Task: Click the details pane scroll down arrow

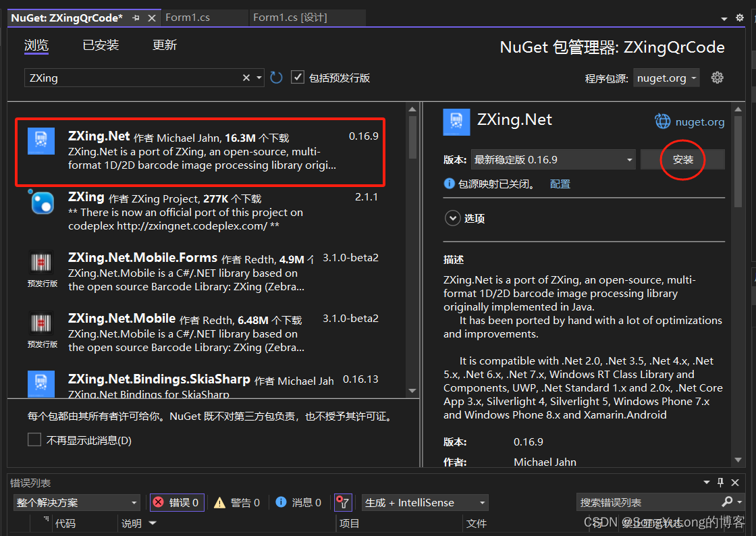Action: point(738,460)
